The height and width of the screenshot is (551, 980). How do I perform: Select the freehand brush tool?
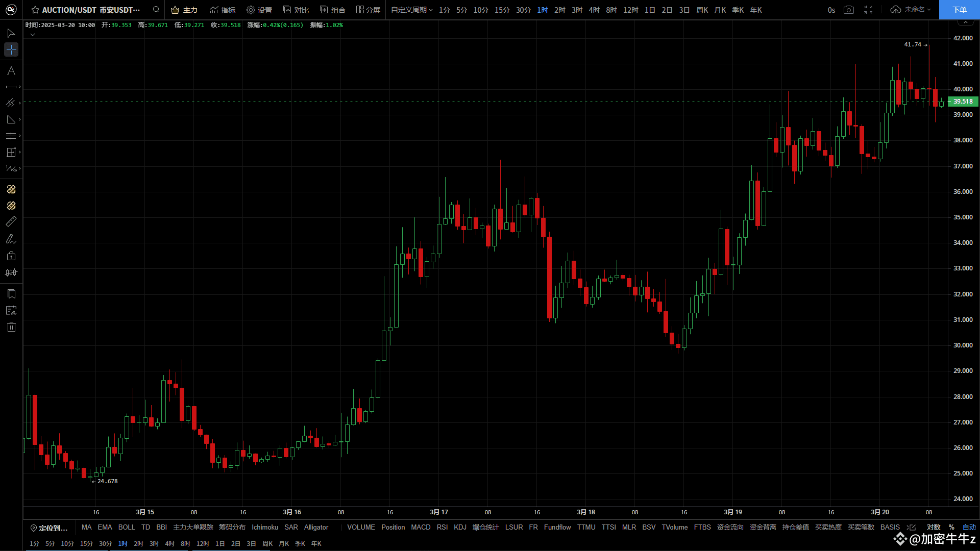[11, 239]
